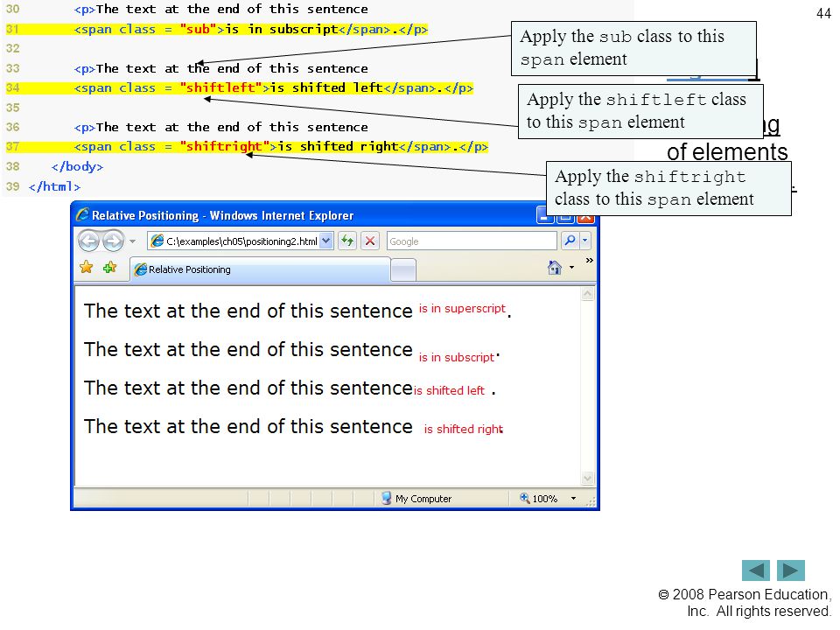Screen dimensions: 840x630
Task: Click the address bar with positioning2.html
Action: [x=234, y=241]
